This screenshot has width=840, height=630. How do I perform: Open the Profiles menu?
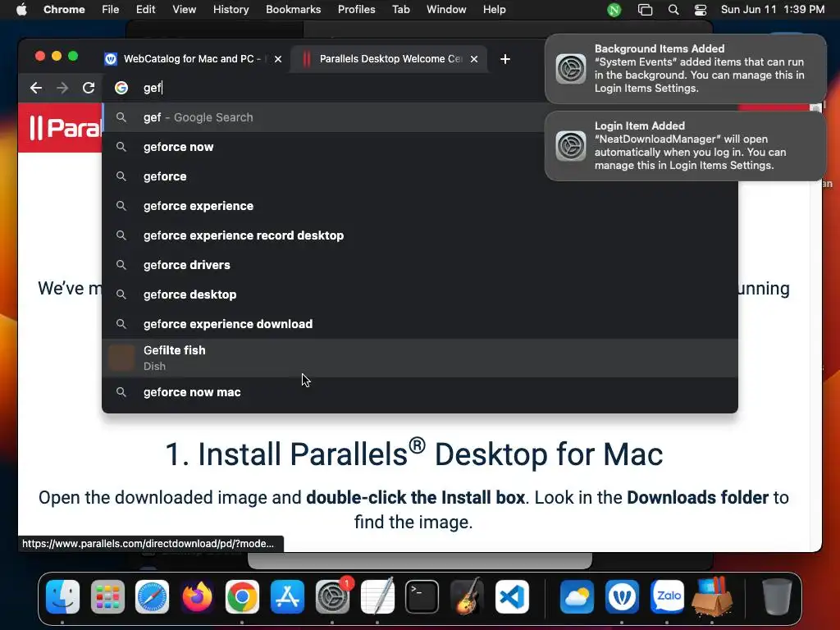click(356, 9)
